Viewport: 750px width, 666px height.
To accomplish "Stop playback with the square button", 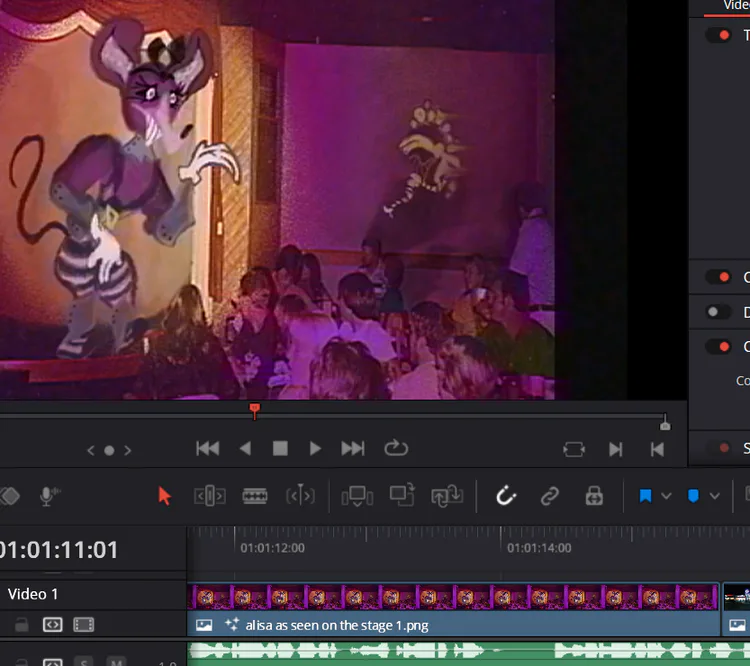I will [280, 449].
